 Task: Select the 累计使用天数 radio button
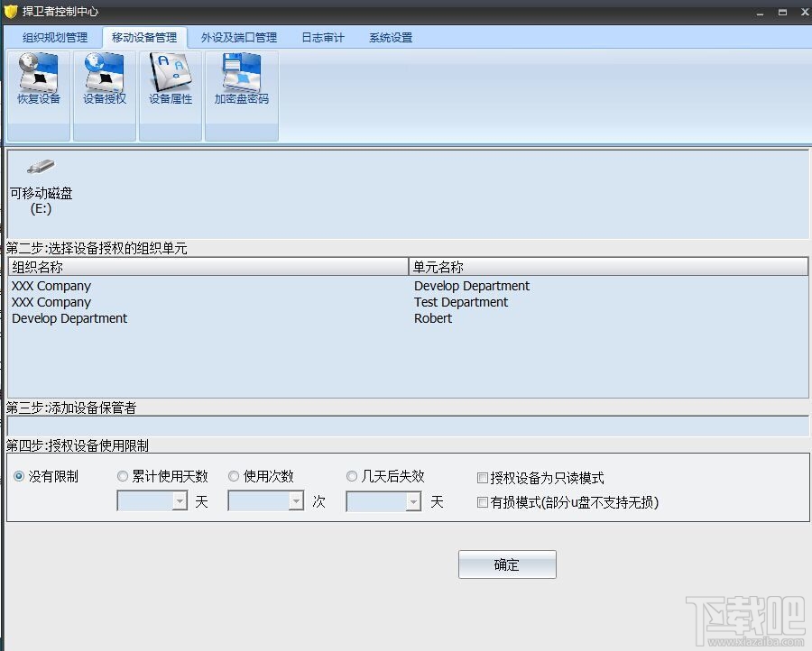coord(123,476)
